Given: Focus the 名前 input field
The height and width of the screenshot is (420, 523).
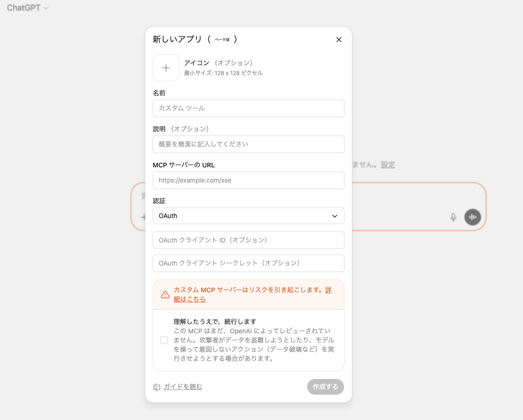Looking at the screenshot, I should click(249, 108).
